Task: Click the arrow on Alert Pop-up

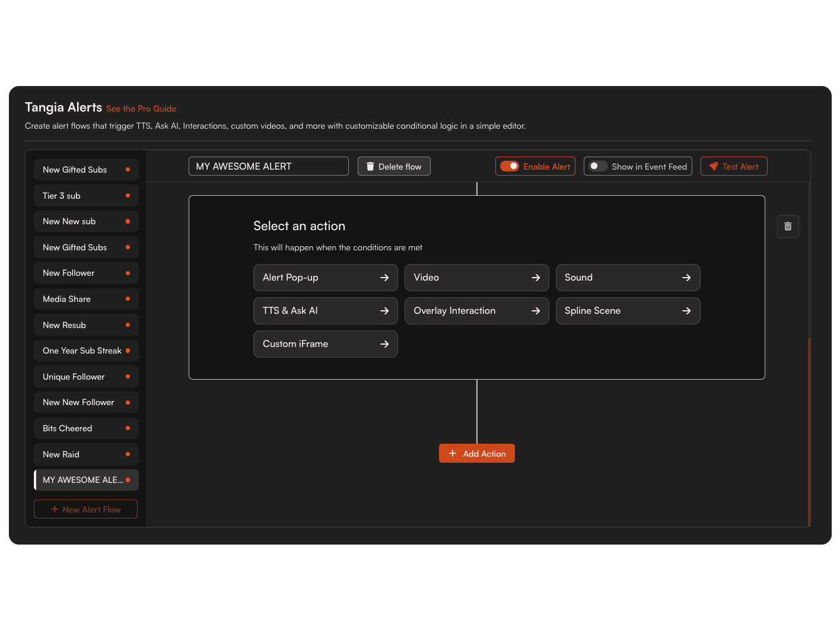Action: point(384,278)
